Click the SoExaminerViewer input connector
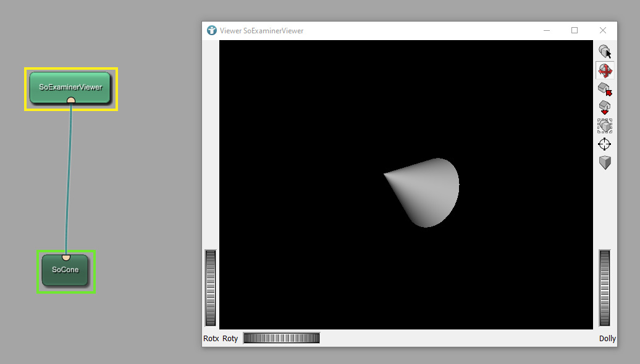This screenshot has height=364, width=640. pyautogui.click(x=71, y=101)
